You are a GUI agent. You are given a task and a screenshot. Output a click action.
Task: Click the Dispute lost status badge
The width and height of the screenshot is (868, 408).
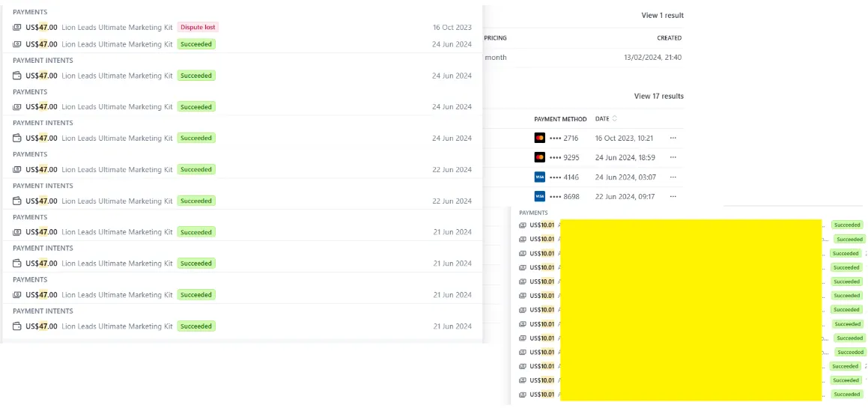[198, 27]
